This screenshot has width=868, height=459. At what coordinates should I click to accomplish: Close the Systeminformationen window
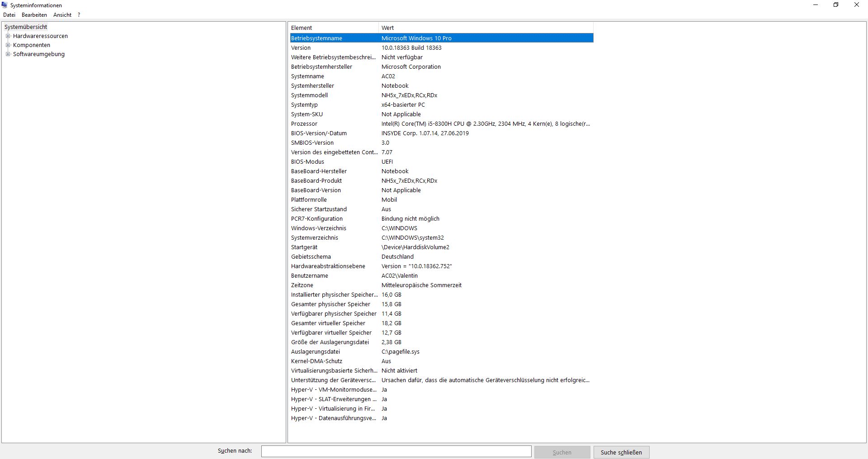[857, 5]
